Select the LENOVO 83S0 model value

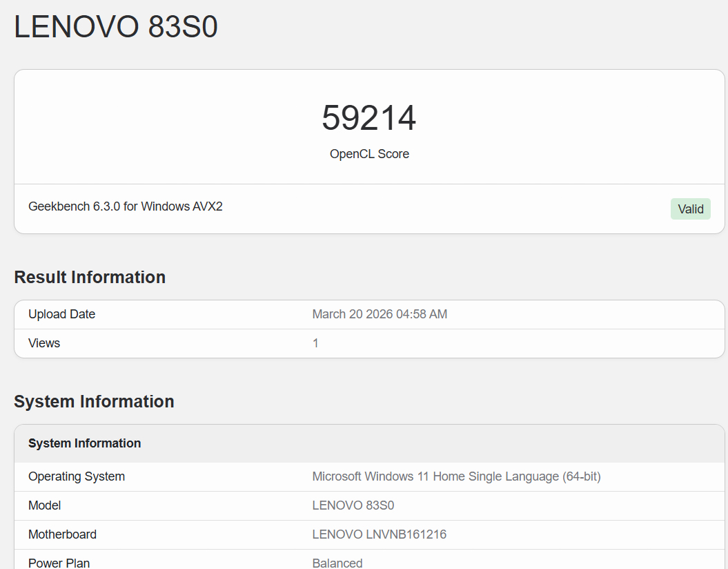pyautogui.click(x=353, y=505)
